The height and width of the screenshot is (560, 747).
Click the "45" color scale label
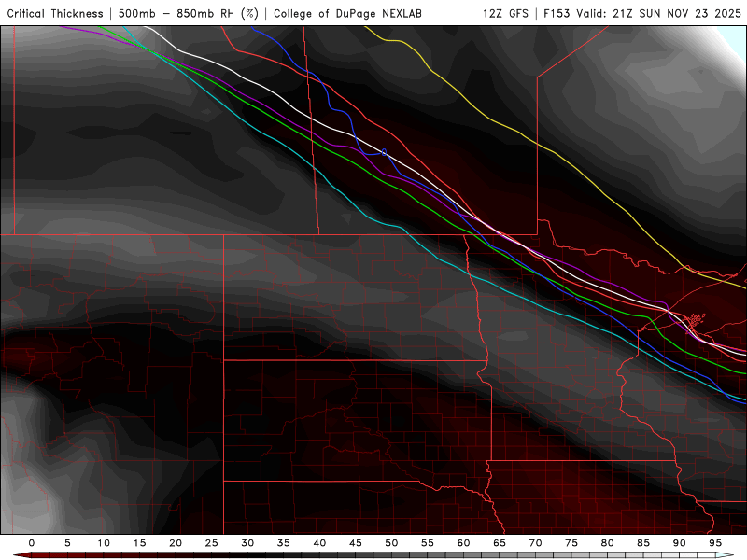coord(356,543)
